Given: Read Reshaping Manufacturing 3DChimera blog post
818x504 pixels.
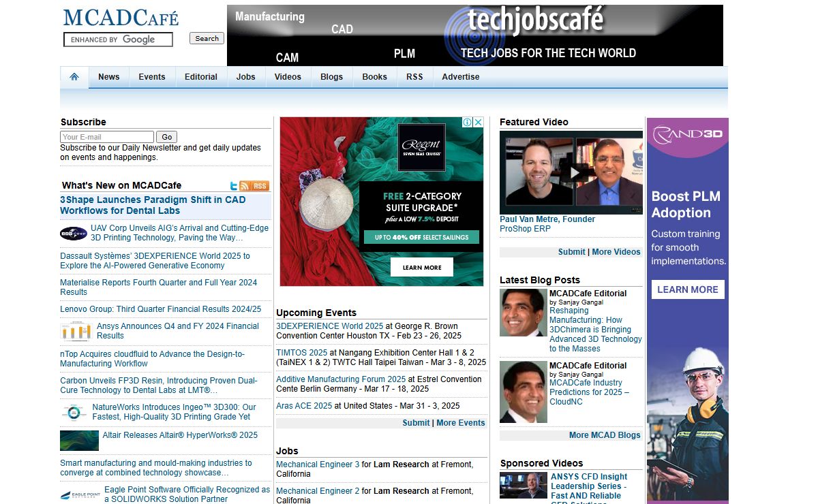Looking at the screenshot, I should tap(596, 330).
